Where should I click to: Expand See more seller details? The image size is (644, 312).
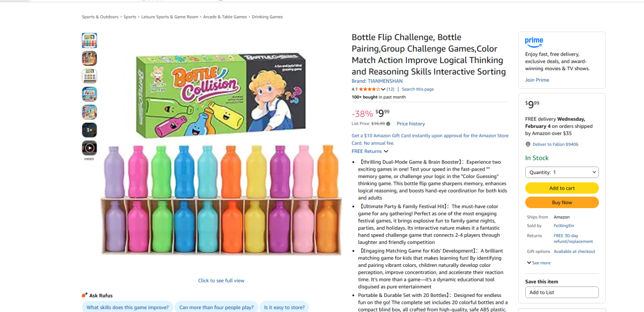click(x=539, y=263)
